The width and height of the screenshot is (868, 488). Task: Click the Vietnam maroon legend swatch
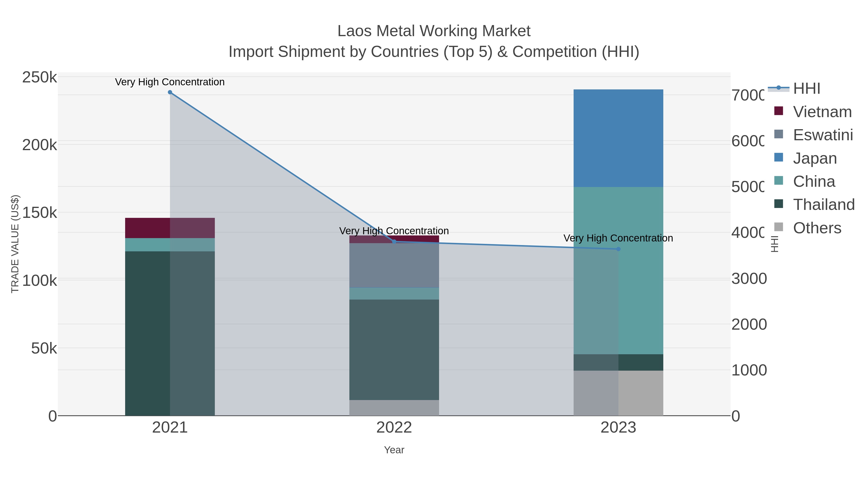[779, 111]
